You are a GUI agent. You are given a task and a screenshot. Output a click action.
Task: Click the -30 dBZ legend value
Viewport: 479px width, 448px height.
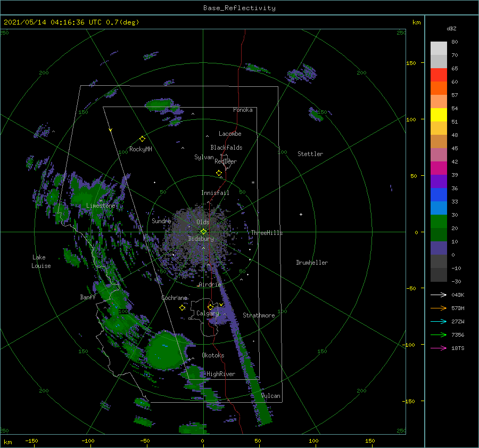[456, 281]
